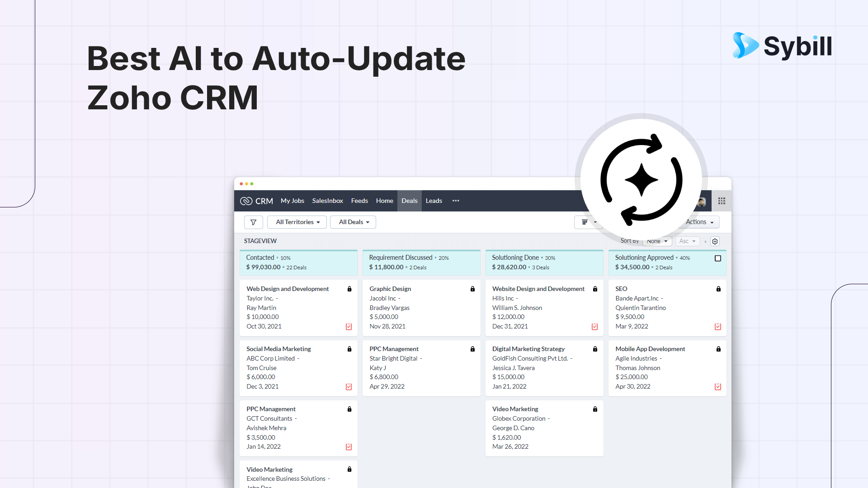Open the Web Design and Development deal

288,289
